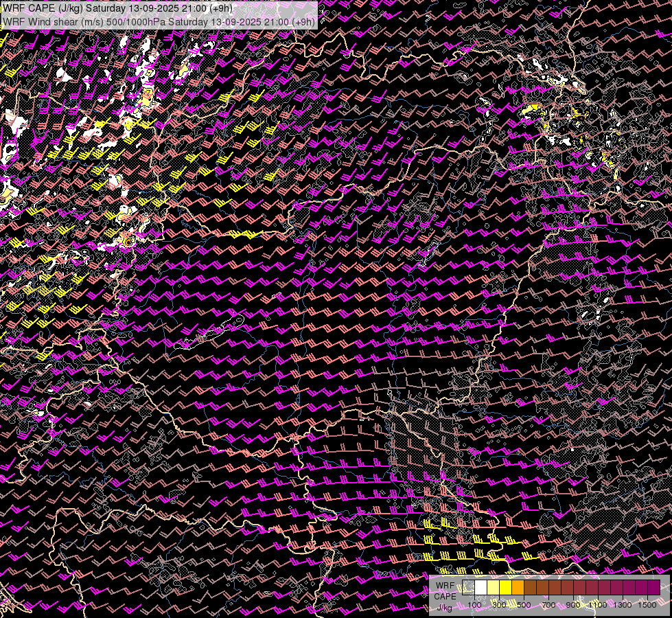Click the J/kg unit label in legend
This screenshot has width=672, height=618.
tap(444, 607)
